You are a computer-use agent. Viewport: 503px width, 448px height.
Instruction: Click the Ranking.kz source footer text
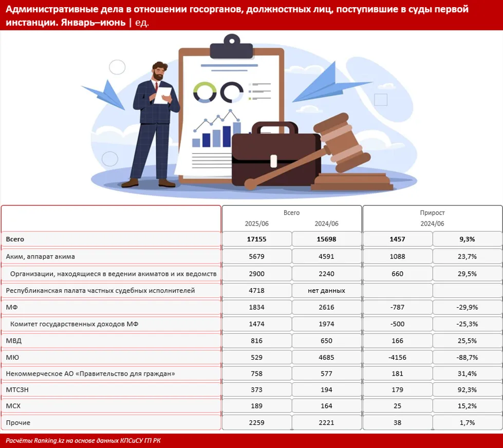[83, 441]
